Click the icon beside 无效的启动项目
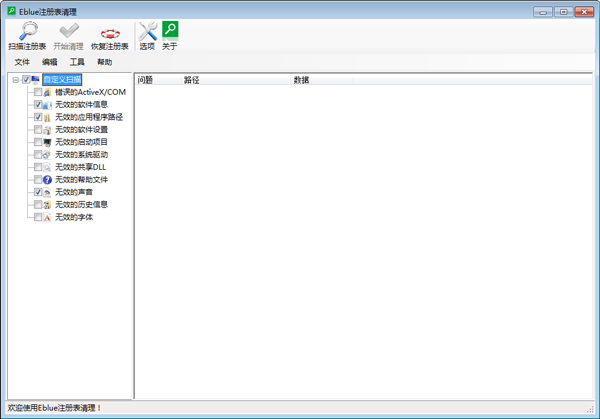The height and width of the screenshot is (419, 600). coord(47,142)
